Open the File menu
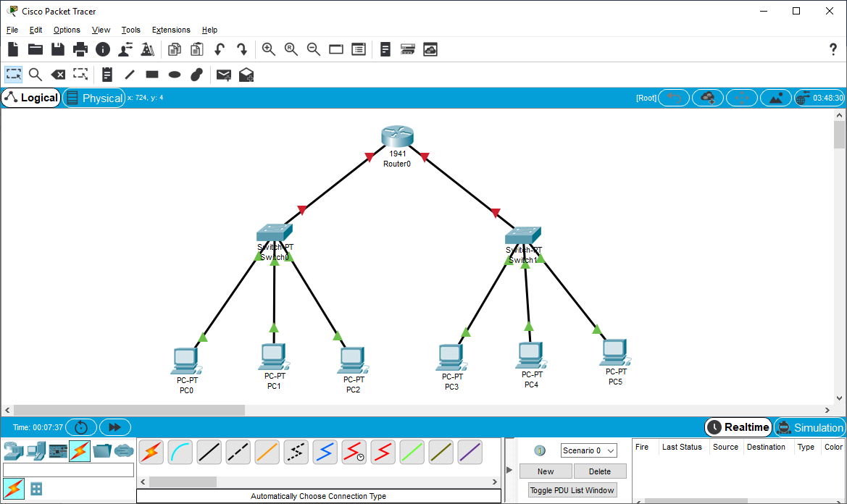Image resolution: width=847 pixels, height=504 pixels. pos(12,30)
